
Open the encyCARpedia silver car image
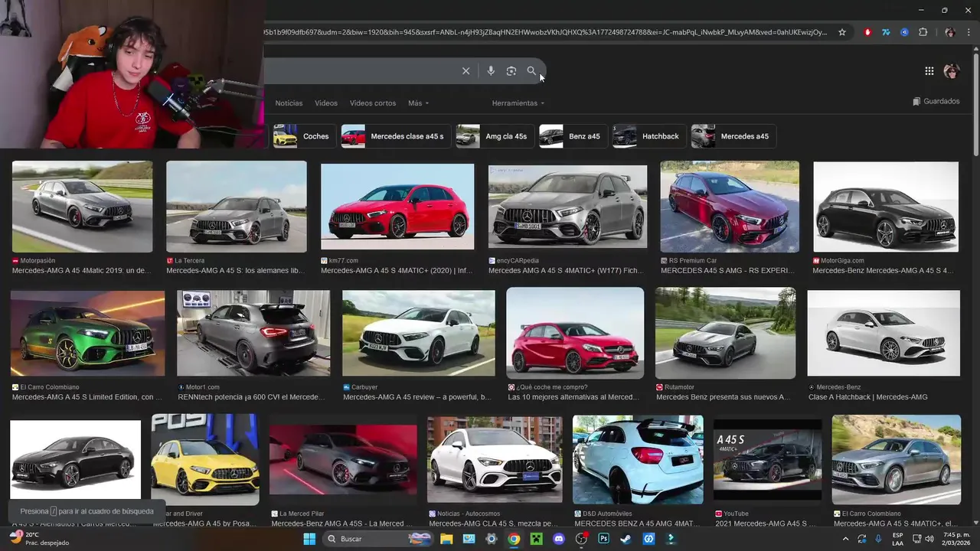567,207
